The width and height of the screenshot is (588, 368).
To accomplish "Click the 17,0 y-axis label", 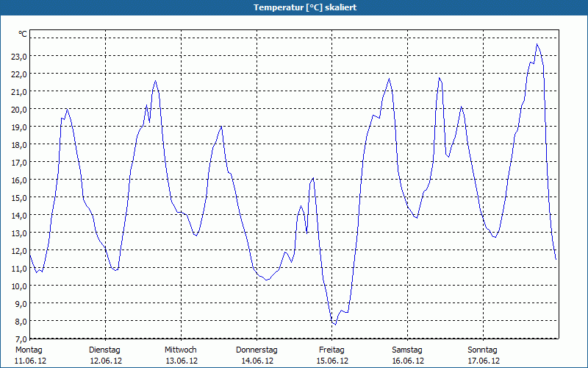I will pos(20,162).
